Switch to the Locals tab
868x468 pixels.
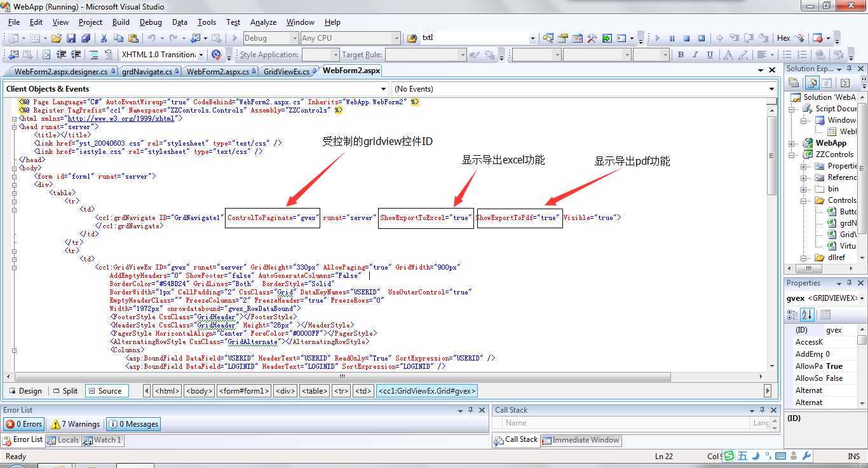[x=62, y=439]
